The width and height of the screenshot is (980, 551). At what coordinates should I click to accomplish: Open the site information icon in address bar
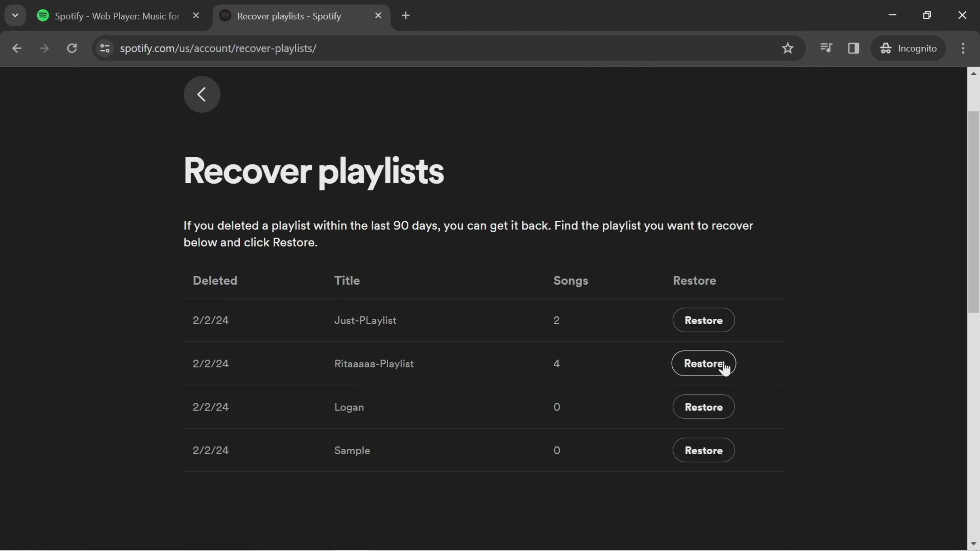click(105, 48)
